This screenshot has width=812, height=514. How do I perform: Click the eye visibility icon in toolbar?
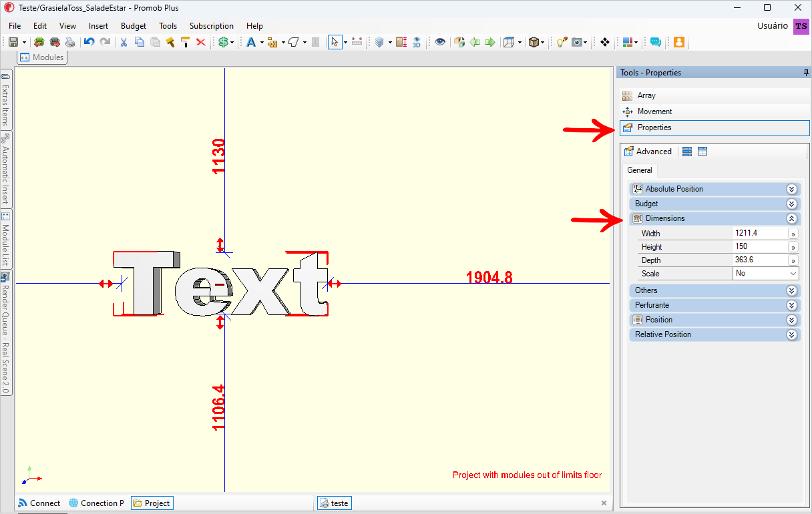coord(440,42)
